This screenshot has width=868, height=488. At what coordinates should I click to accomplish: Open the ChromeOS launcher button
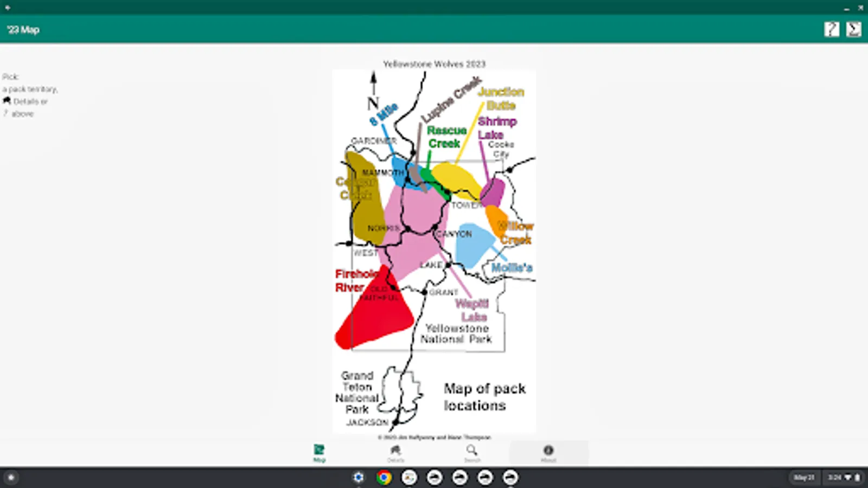11,478
